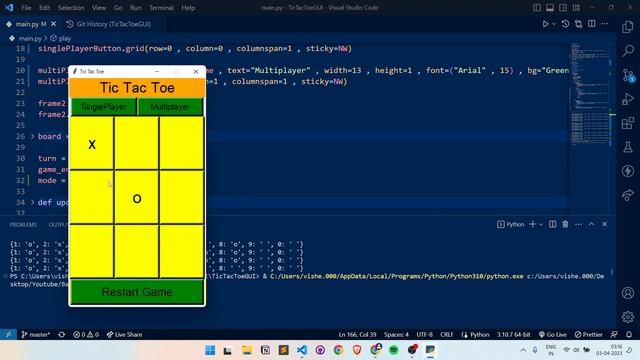Split the terminal pane
640x360 pixels.
[x=552, y=224]
